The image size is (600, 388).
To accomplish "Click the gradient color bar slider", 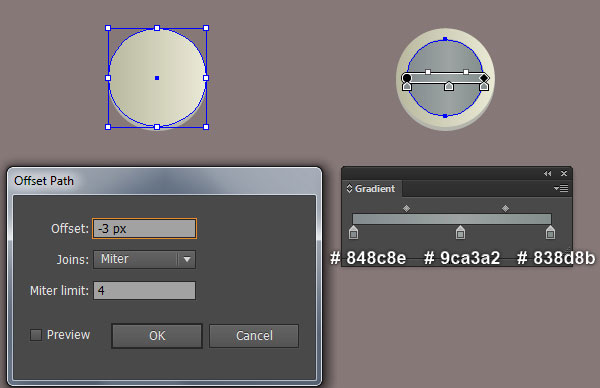I will (x=452, y=219).
